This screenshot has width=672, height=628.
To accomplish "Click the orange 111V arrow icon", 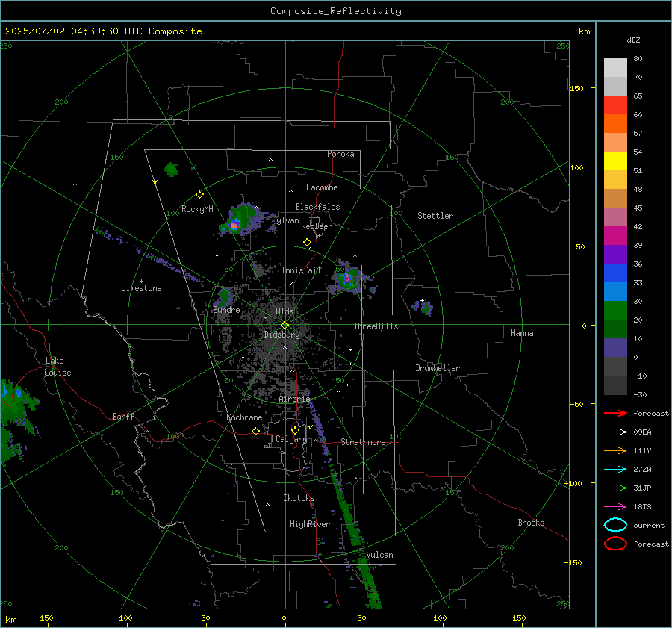I will tap(615, 450).
